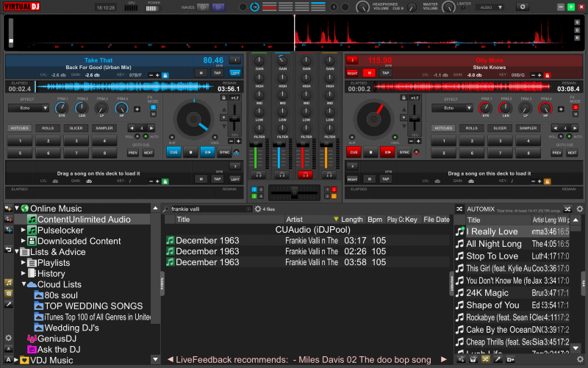
Task: Lock key on Olly Murs deck
Action: (x=547, y=76)
